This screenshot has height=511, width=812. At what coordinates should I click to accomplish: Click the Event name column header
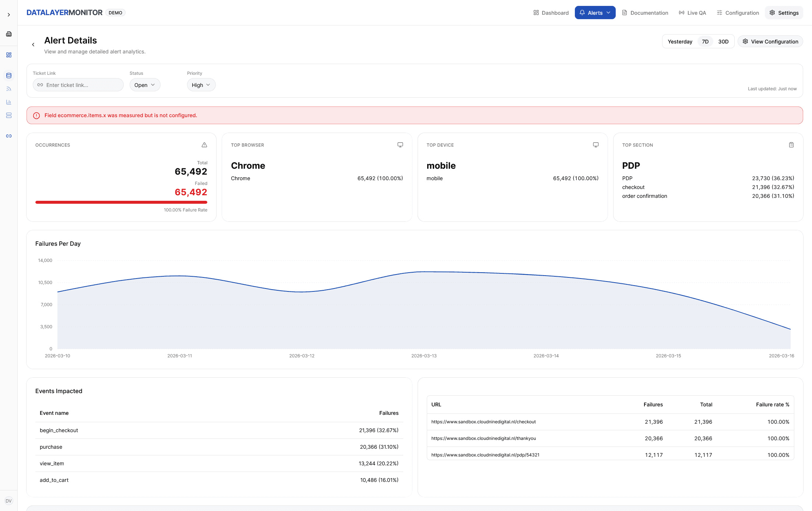tap(54, 413)
